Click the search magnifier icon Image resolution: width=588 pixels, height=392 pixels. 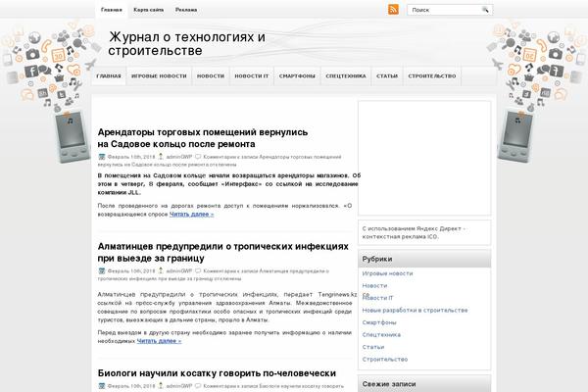pyautogui.click(x=485, y=10)
